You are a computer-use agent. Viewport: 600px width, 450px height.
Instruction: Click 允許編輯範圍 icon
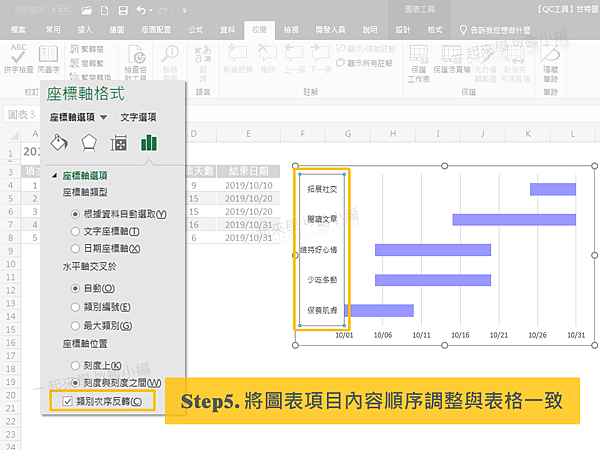click(486, 64)
